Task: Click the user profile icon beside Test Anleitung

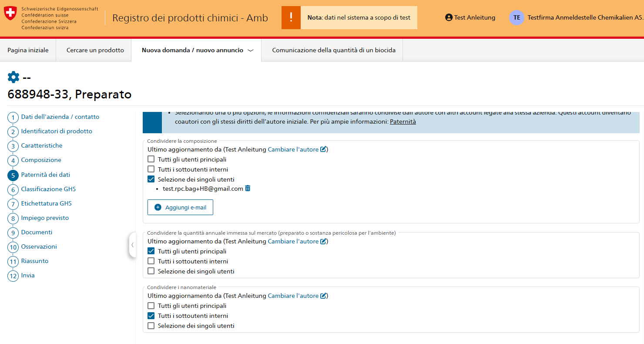Action: [449, 17]
